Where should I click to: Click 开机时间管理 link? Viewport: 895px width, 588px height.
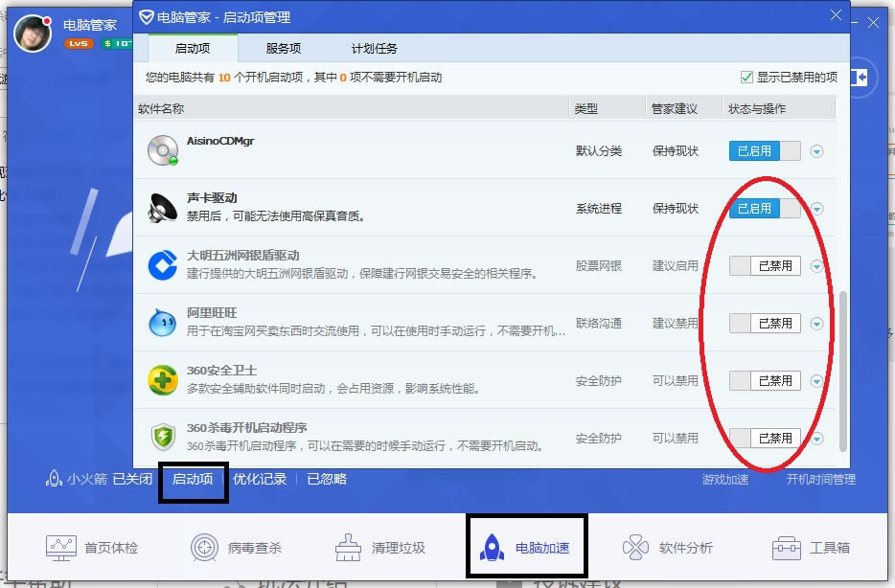(821, 479)
